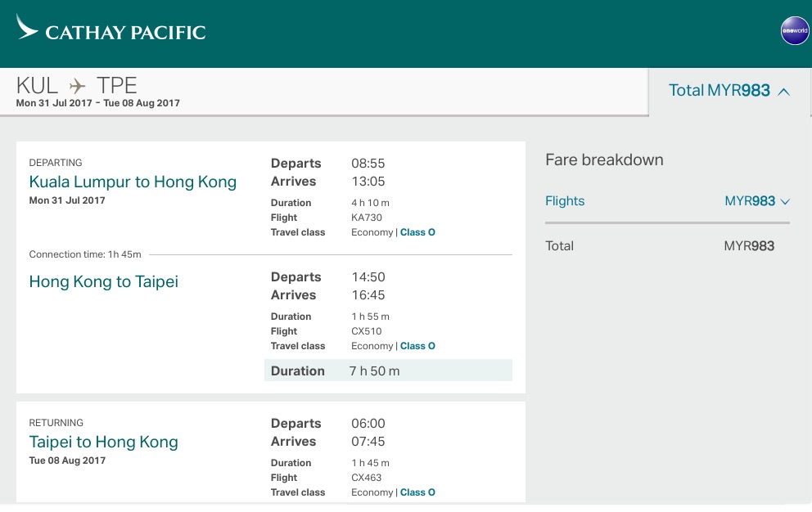The width and height of the screenshot is (812, 512).
Task: Open the Flights fare breakdown link
Action: click(x=565, y=201)
